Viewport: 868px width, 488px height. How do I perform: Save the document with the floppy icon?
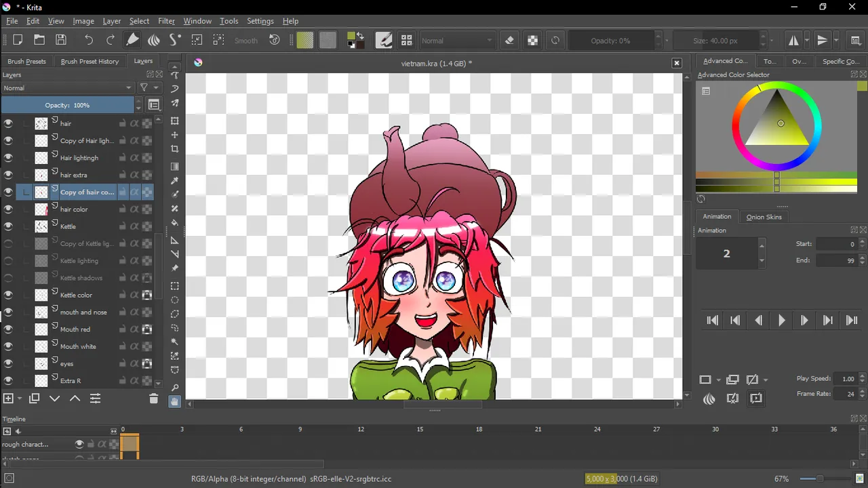tap(61, 40)
